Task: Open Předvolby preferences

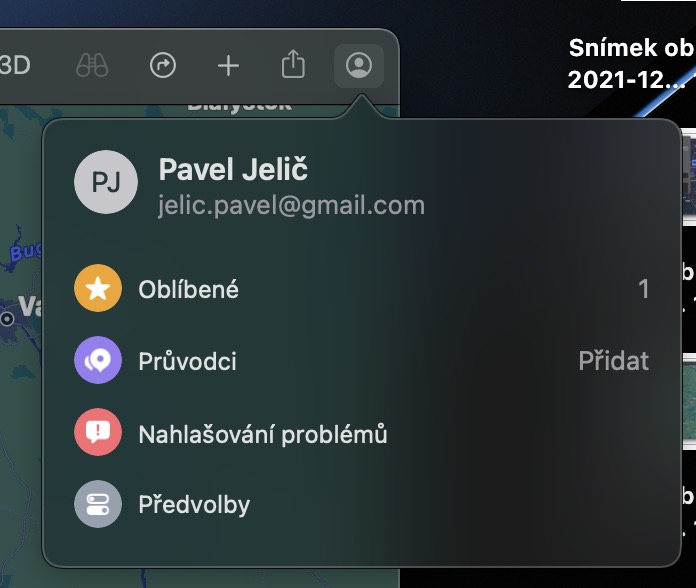Action: [x=361, y=504]
